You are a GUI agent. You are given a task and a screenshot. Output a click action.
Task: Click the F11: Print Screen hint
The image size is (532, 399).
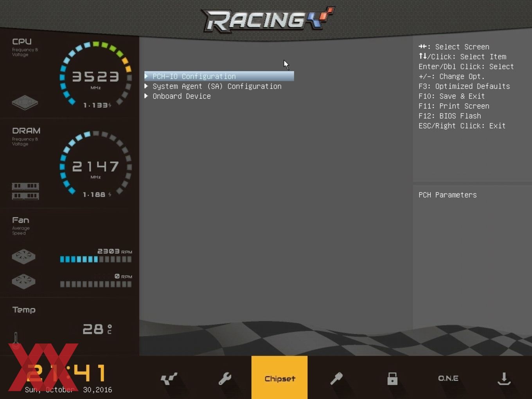click(454, 106)
